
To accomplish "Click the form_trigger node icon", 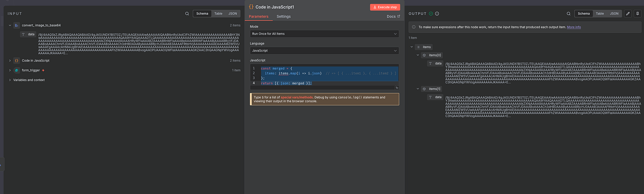I will click(x=17, y=70).
